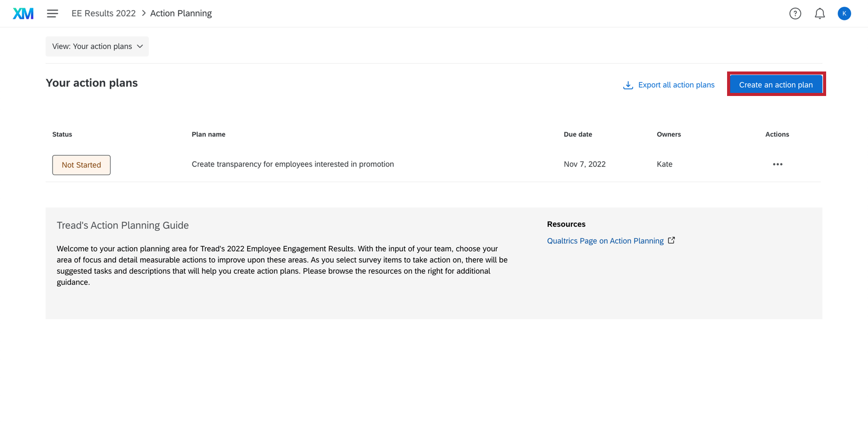Open Qualtrics Page on Action Planning link
The width and height of the screenshot is (868, 434).
coord(605,241)
